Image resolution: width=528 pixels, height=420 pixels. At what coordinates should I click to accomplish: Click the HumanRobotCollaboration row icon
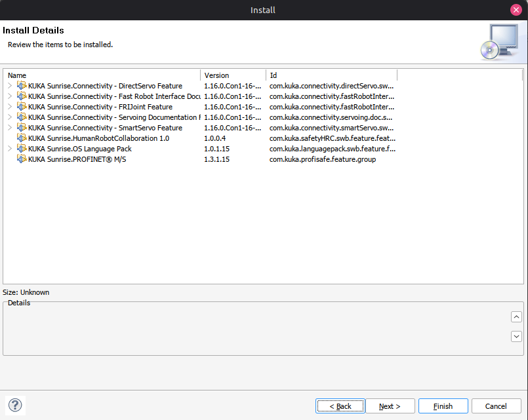pyautogui.click(x=22, y=138)
